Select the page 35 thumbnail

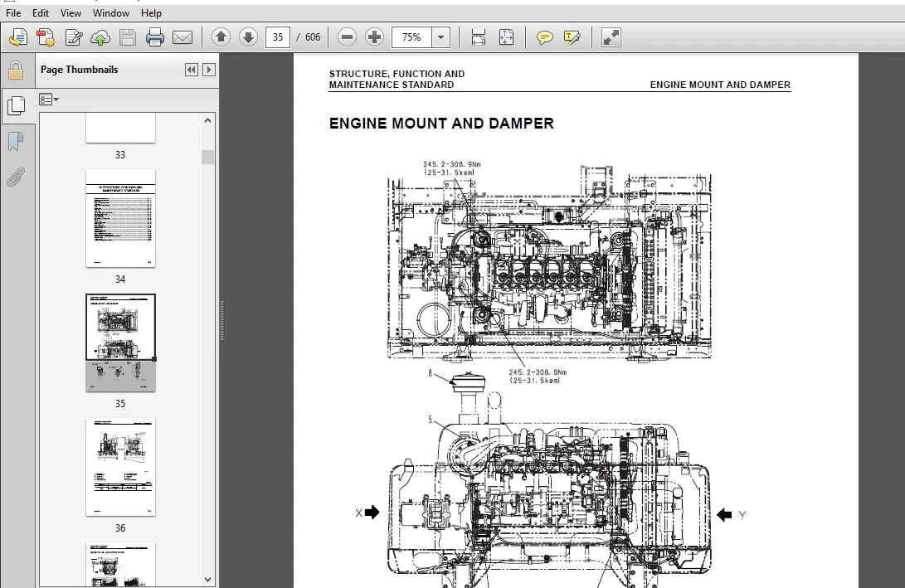click(120, 343)
